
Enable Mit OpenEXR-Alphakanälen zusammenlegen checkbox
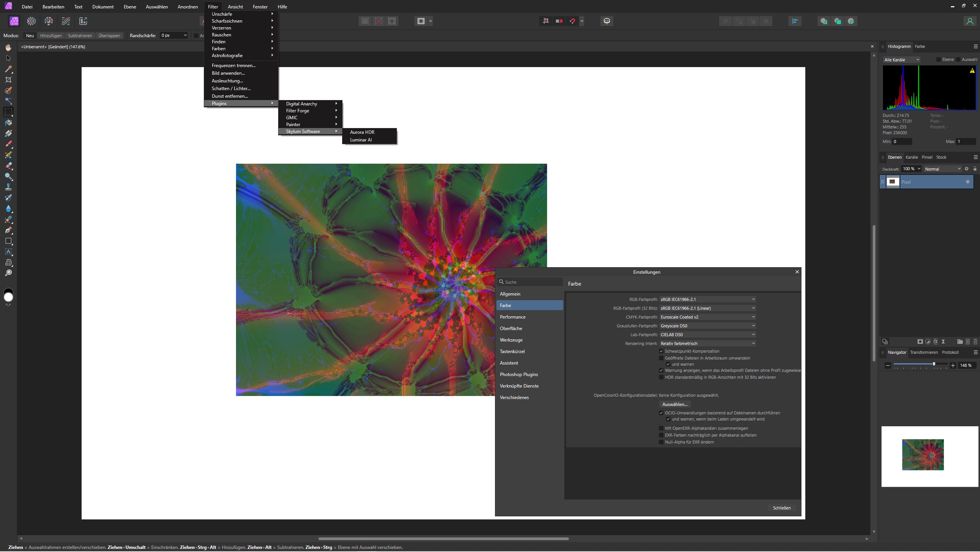coord(661,428)
